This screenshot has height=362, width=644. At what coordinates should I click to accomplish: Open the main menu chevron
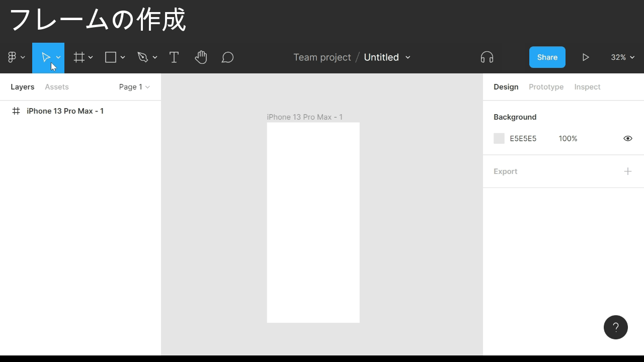23,57
